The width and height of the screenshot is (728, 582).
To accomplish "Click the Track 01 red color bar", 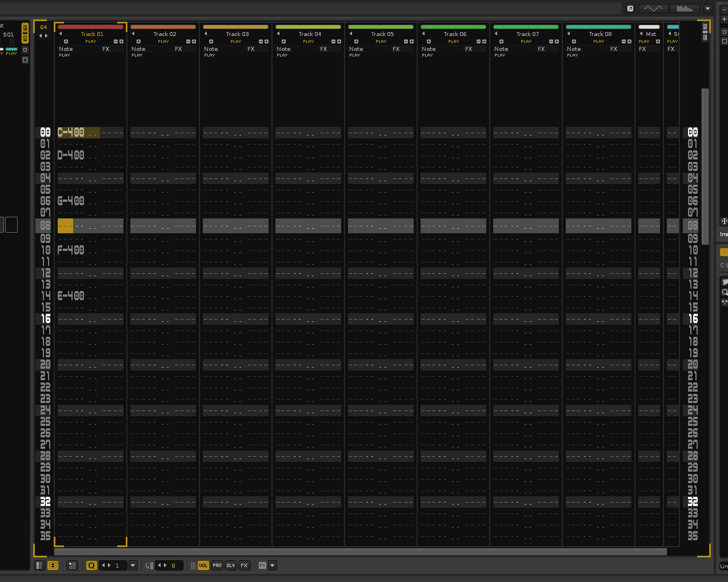I will (x=90, y=27).
